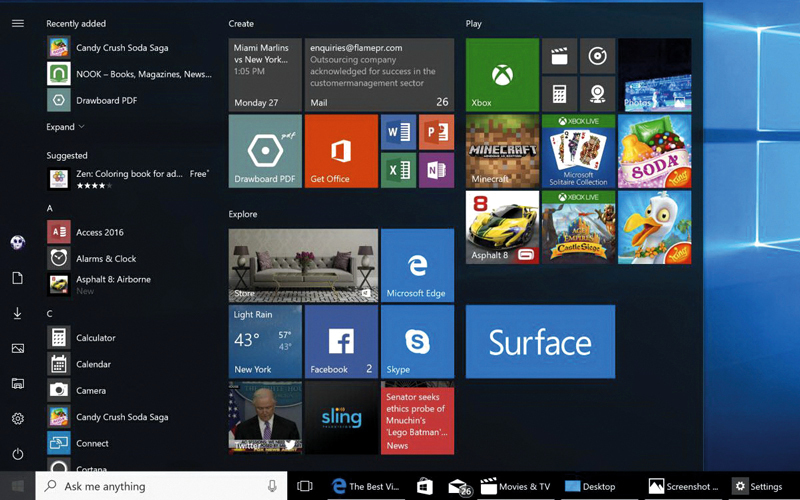Viewport: 800px width, 500px height.
Task: Open the Sling TV tile
Action: tap(341, 417)
